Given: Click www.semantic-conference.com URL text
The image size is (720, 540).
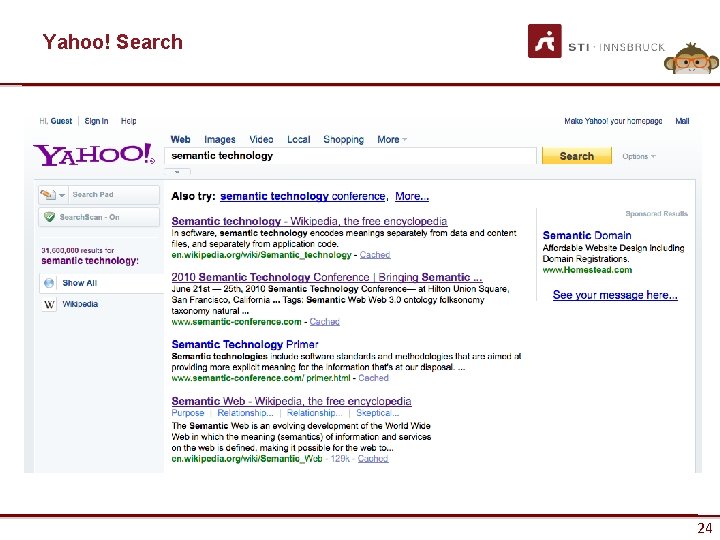Looking at the screenshot, I should (x=236, y=322).
